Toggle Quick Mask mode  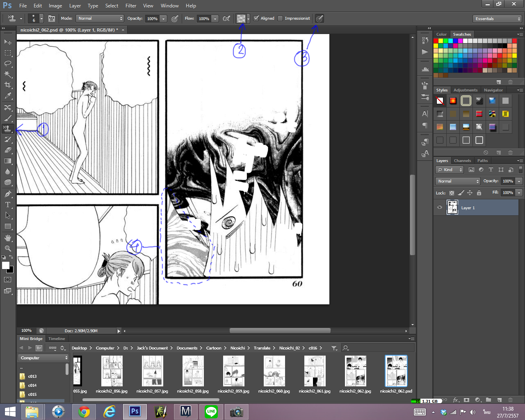pos(8,280)
